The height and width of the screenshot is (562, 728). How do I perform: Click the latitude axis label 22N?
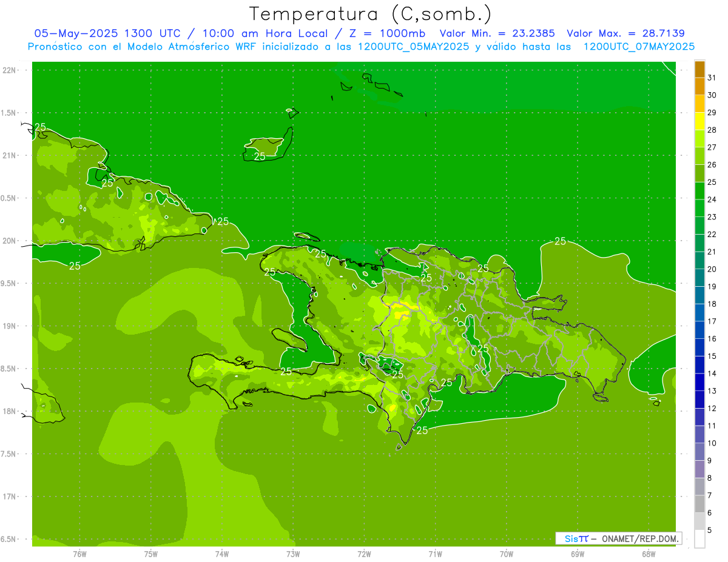click(x=10, y=70)
